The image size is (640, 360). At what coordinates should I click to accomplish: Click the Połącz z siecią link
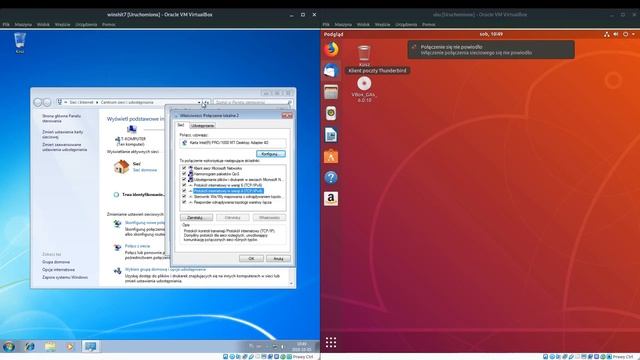(137, 246)
